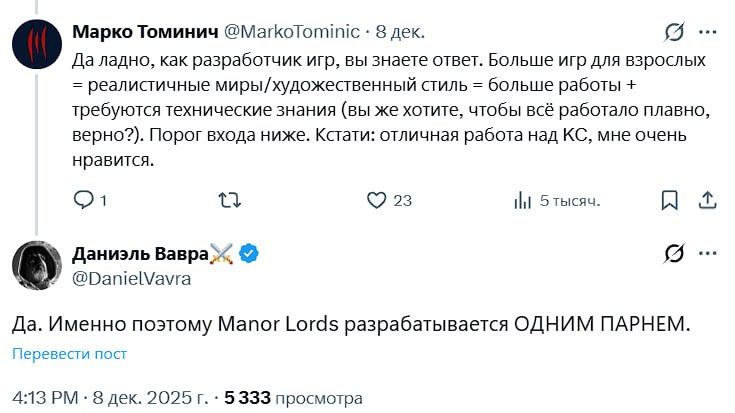This screenshot has width=735, height=413.
Task: Open the more options menu on Marko's tweet
Action: (x=709, y=31)
